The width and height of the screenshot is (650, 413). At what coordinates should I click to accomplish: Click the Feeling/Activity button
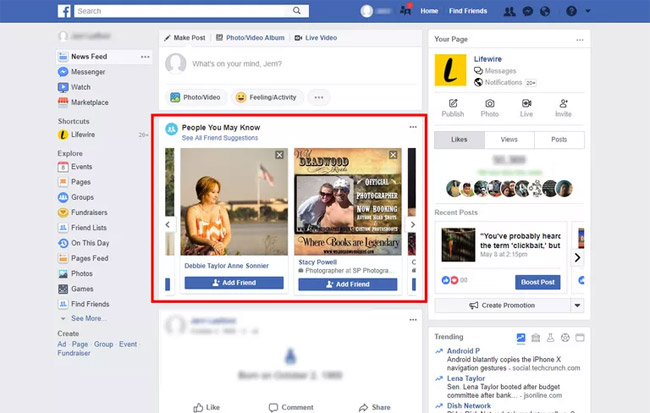267,97
